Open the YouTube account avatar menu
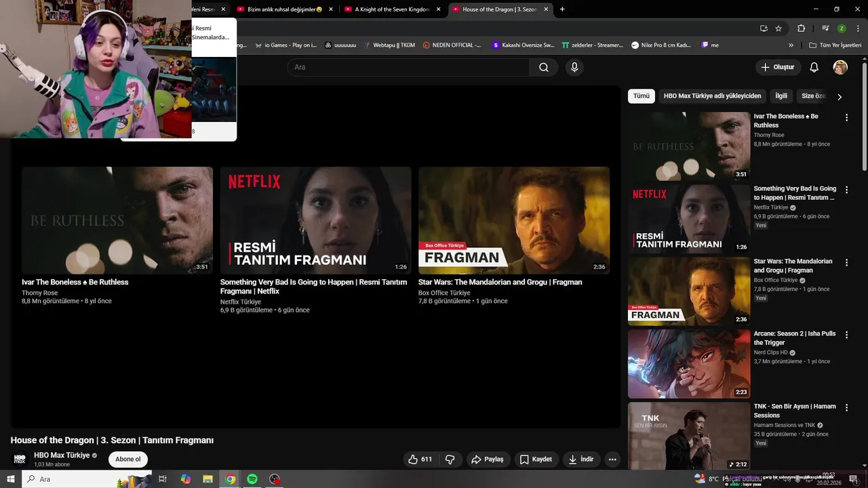Image resolution: width=868 pixels, height=488 pixels. (840, 67)
